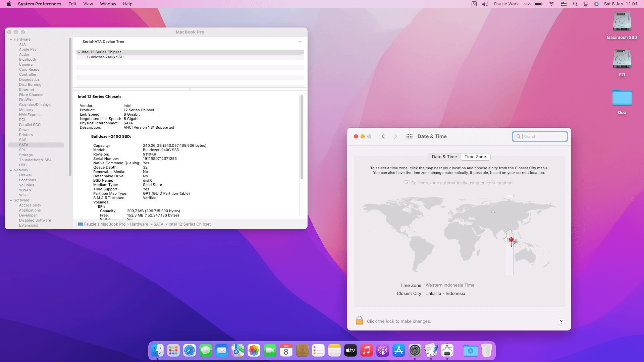Click Hardware in the bottom path bar

(x=139, y=224)
